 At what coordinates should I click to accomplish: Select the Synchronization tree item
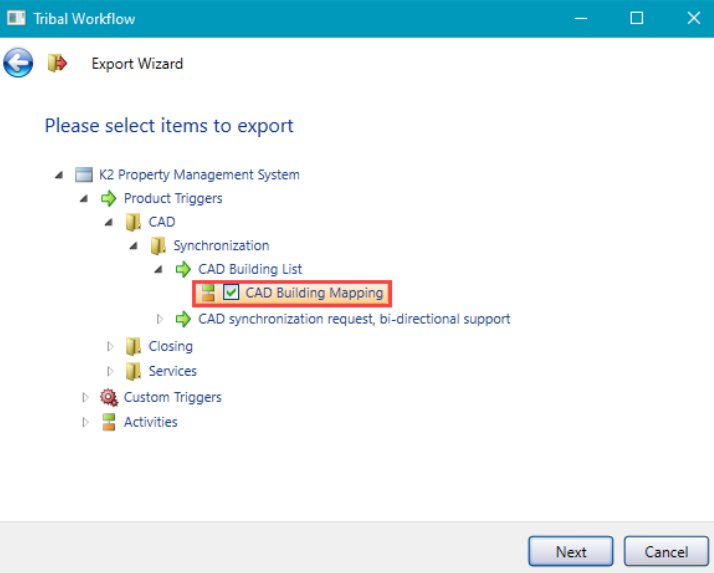[220, 245]
